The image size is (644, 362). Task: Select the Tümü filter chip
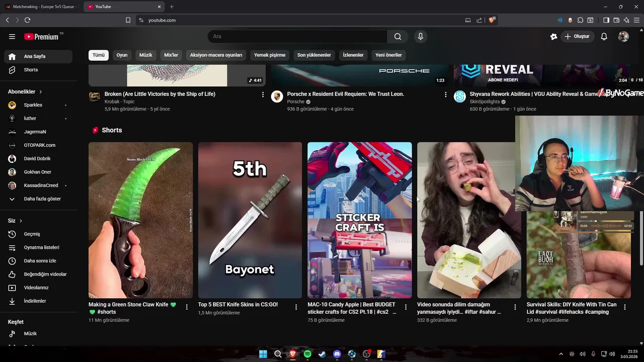(99, 55)
